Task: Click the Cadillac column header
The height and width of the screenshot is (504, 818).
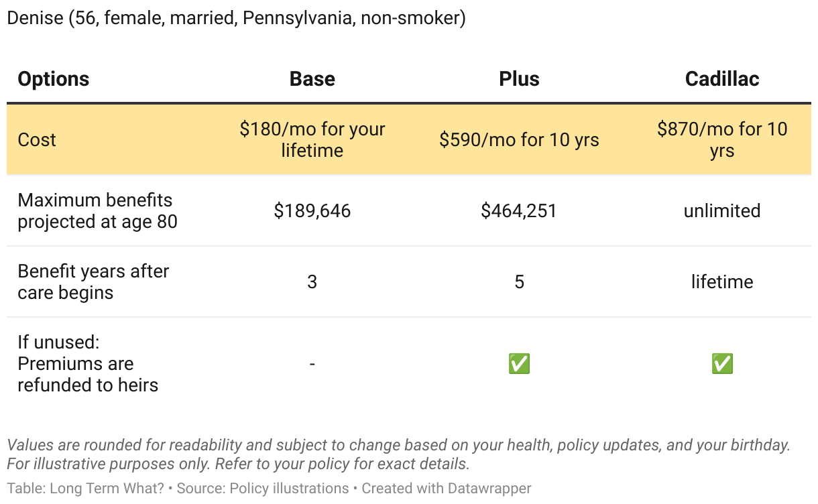Action: (x=722, y=79)
